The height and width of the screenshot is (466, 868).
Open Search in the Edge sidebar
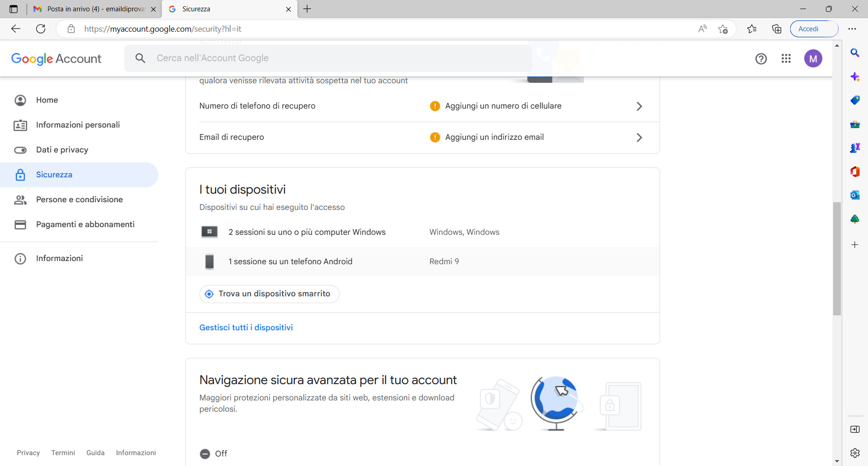855,53
